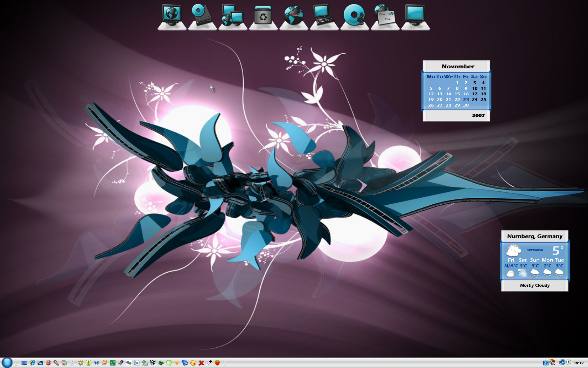Click the Sat forecast icon
Image resolution: width=588 pixels, height=368 pixels.
pyautogui.click(x=523, y=273)
